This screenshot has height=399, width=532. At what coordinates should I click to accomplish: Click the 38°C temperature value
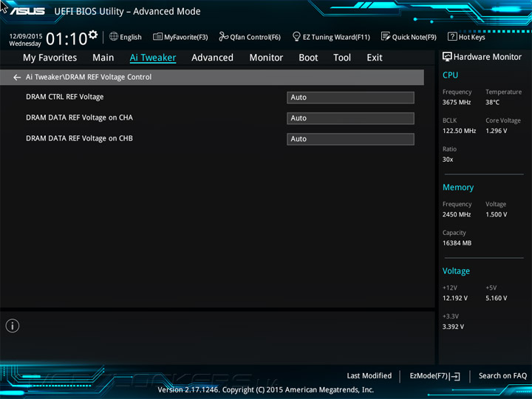pyautogui.click(x=492, y=102)
